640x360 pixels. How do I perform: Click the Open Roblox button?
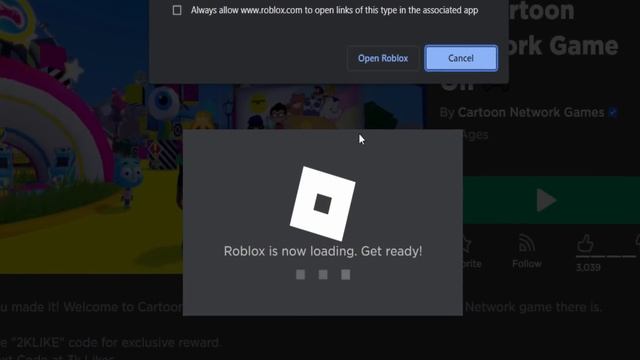pos(383,58)
